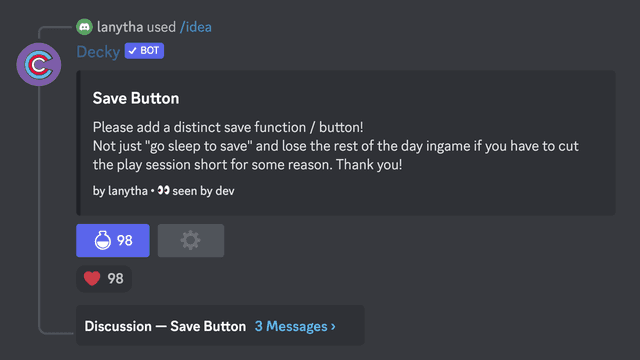Screen dimensions: 640x360
Task: Toggle the heart reaction showing 98
Action: [x=104, y=279]
